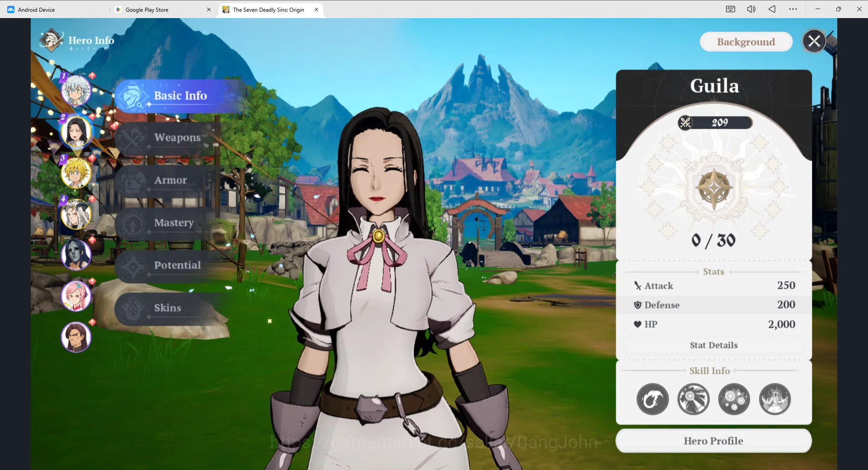Select the white-haired hero portrait in slot 1
The width and height of the screenshot is (868, 470).
pos(76,90)
